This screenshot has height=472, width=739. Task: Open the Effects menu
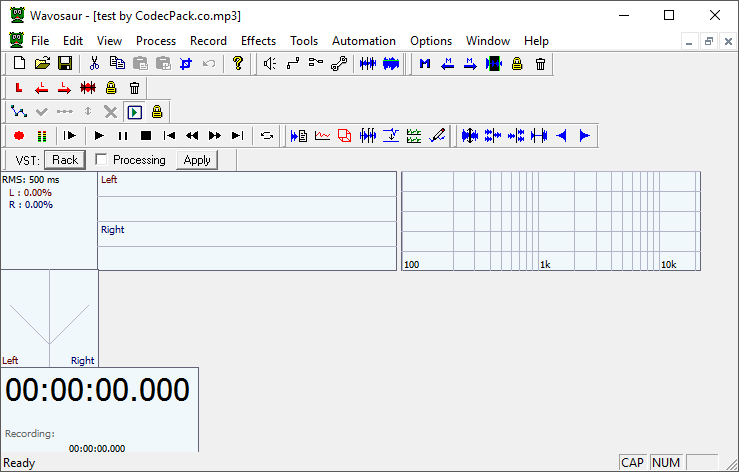point(258,41)
